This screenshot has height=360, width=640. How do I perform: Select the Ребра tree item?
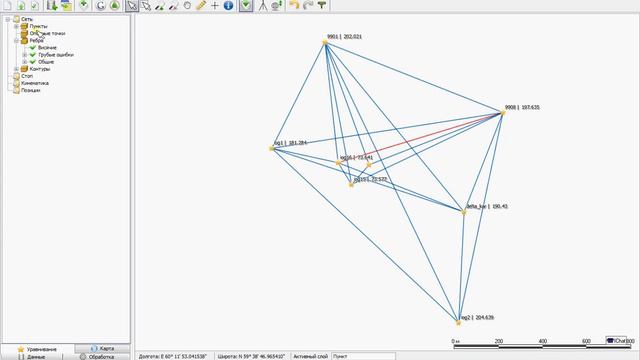(36, 40)
